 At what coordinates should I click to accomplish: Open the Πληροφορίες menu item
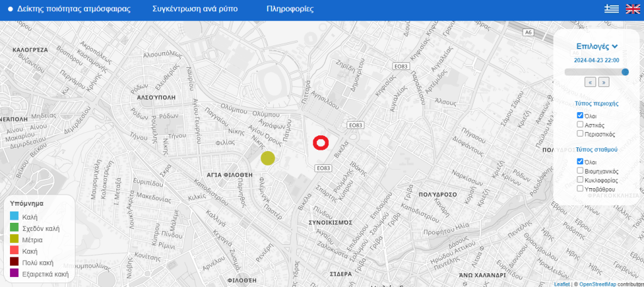click(x=290, y=9)
